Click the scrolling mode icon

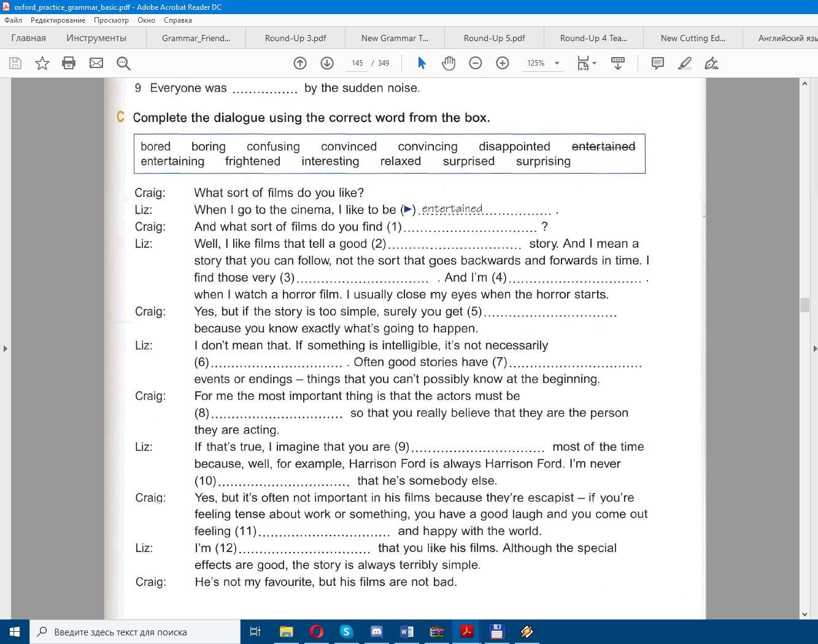click(618, 63)
